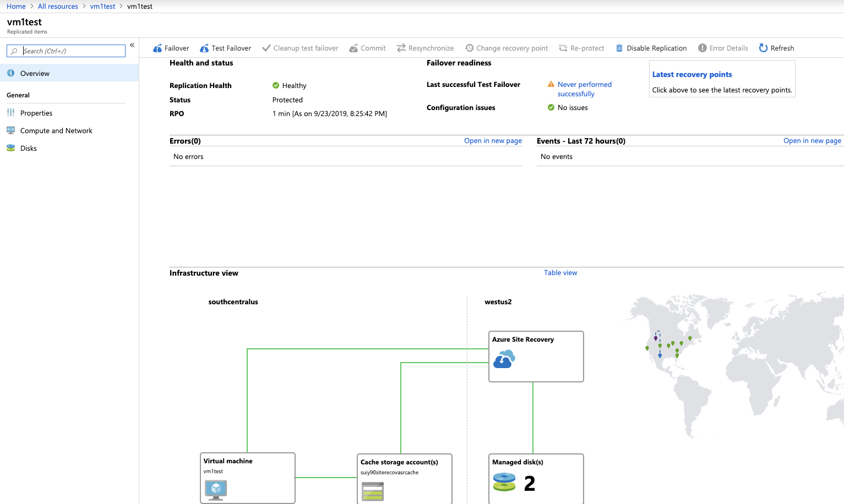Click the Re-protect icon
The height and width of the screenshot is (504, 844).
(563, 48)
